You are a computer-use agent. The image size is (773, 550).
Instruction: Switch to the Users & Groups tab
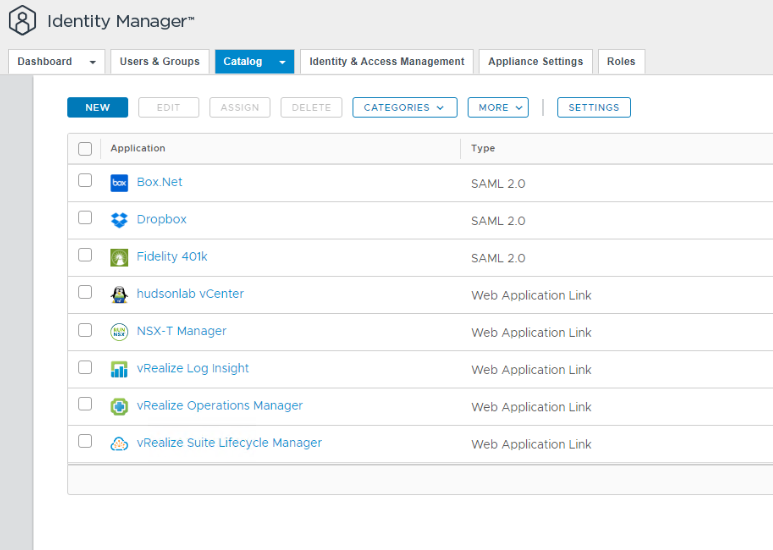pos(160,62)
